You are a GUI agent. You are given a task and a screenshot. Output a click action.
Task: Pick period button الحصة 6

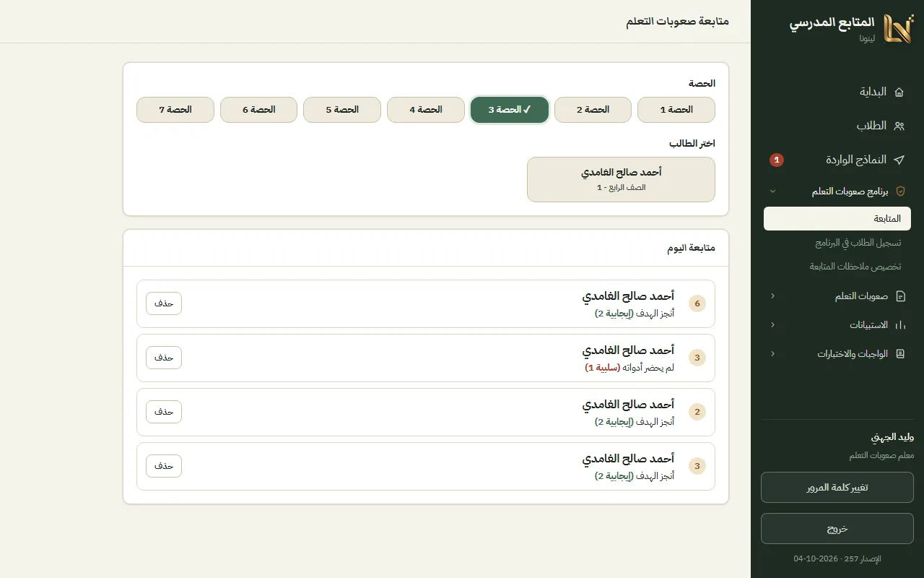tap(258, 110)
